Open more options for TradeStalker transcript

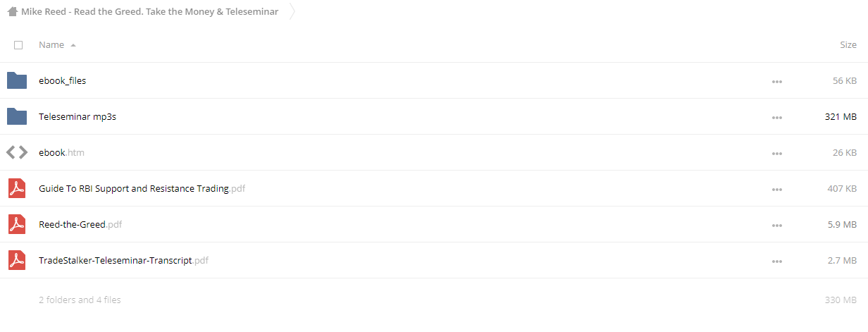[777, 261]
